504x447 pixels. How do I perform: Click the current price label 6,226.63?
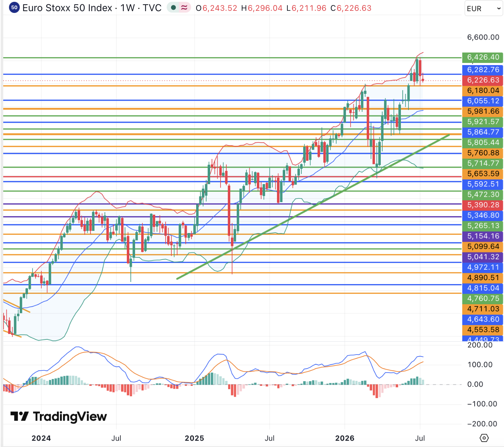(483, 80)
